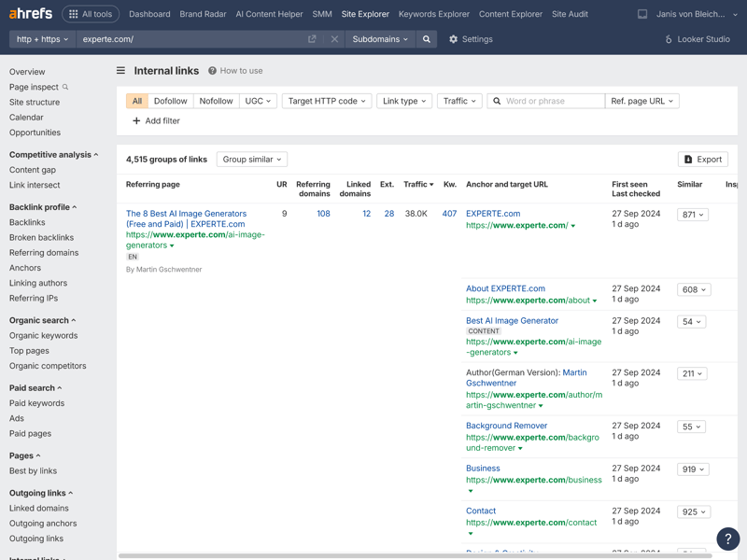Select the Dofollow filter option
Screen dimensions: 747x560
pyautogui.click(x=170, y=101)
